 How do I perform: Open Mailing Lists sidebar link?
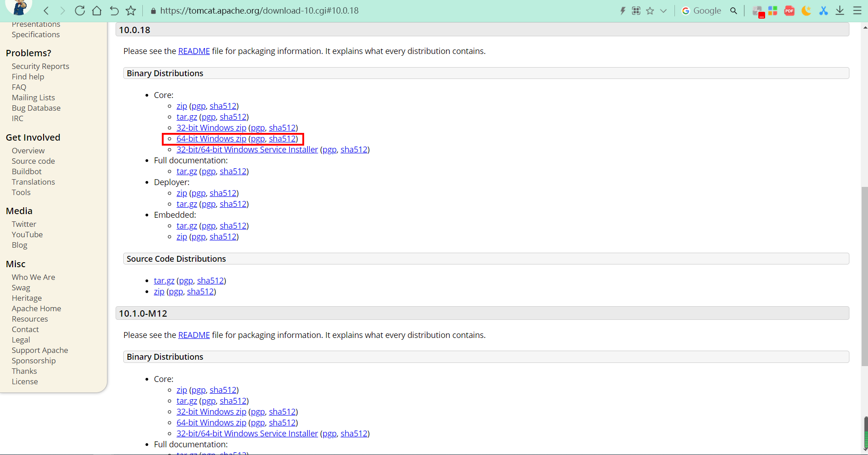33,98
